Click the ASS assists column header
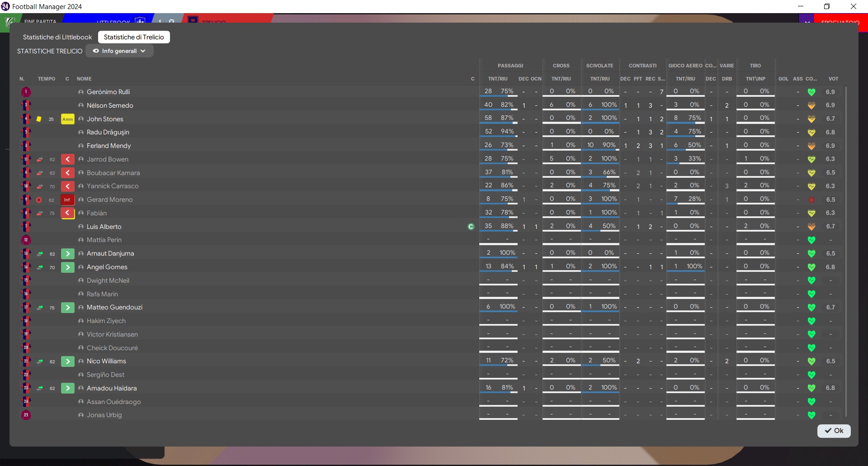868x466 pixels. click(798, 79)
